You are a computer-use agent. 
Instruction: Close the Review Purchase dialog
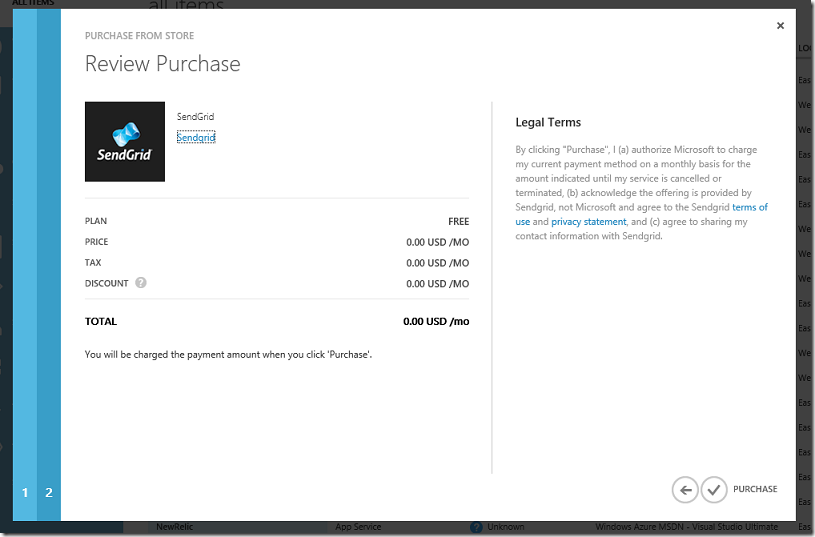tap(780, 25)
